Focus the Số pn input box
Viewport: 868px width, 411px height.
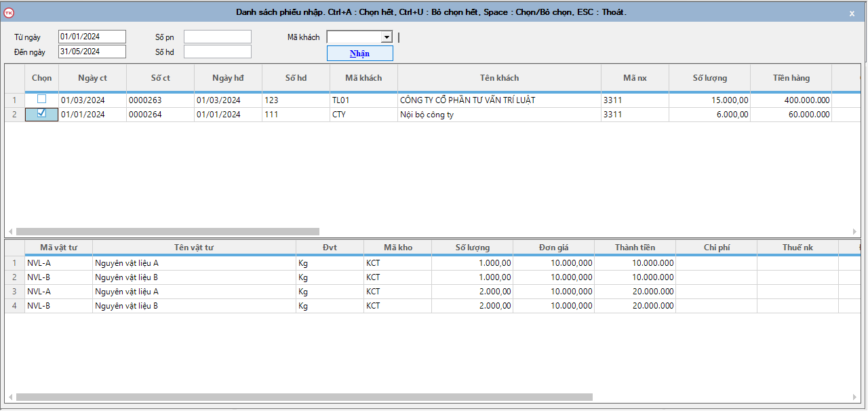click(217, 37)
